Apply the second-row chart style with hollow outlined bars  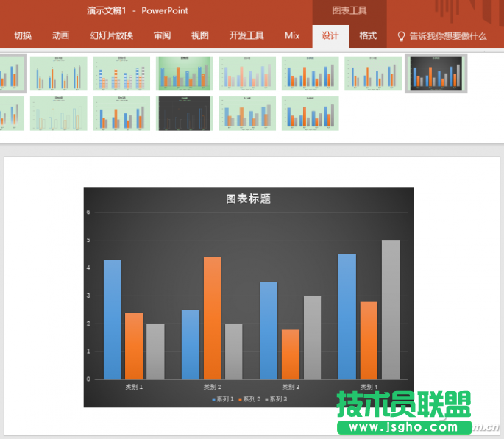coord(59,113)
